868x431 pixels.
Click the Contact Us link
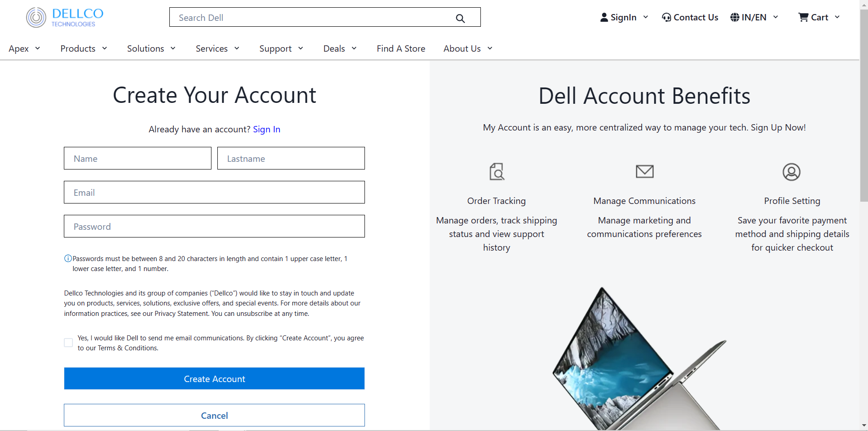point(696,17)
